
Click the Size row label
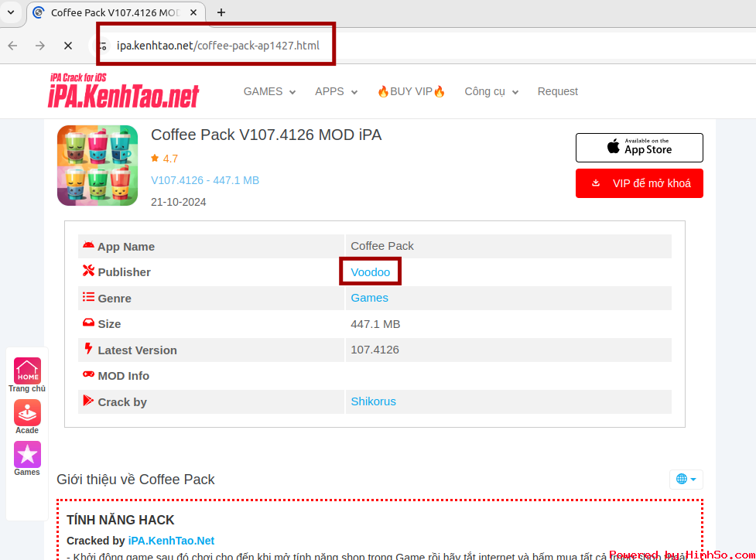click(109, 324)
